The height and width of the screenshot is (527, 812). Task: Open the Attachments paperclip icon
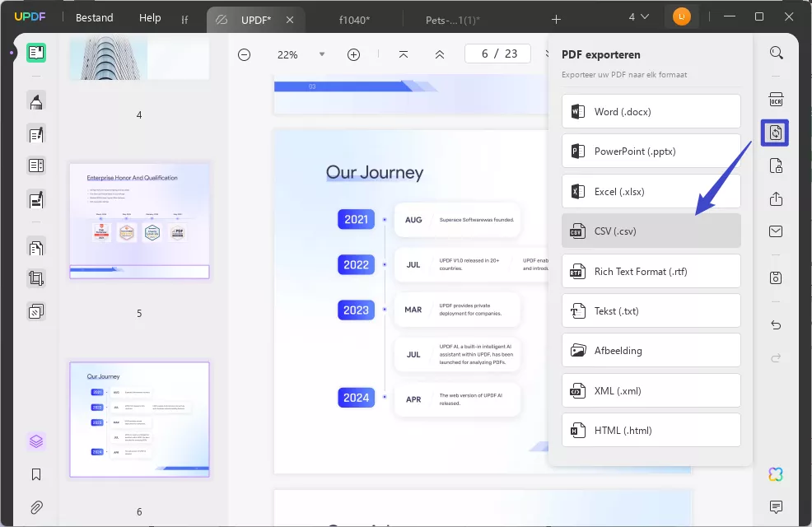(36, 507)
